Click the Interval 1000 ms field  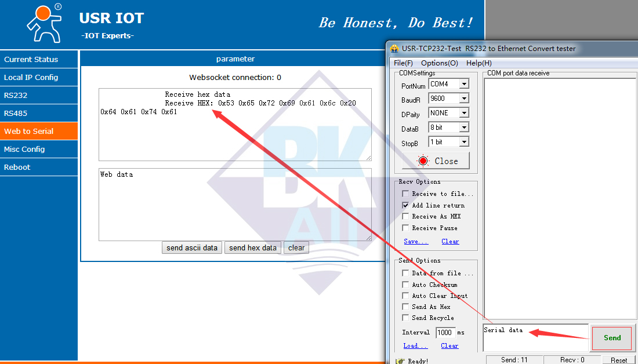(445, 333)
